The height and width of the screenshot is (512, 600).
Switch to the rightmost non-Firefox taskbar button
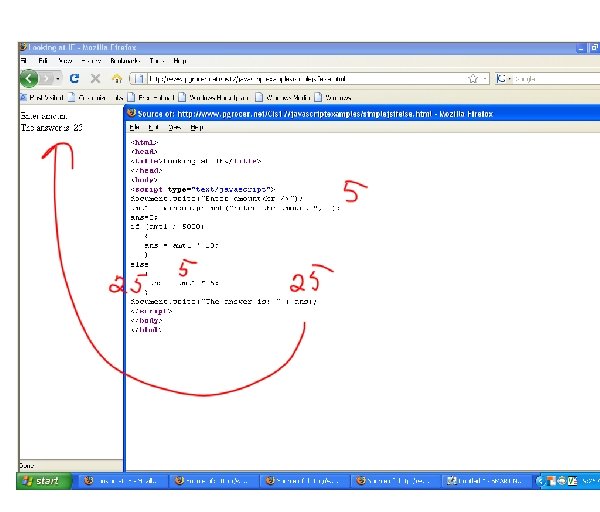pos(486,481)
